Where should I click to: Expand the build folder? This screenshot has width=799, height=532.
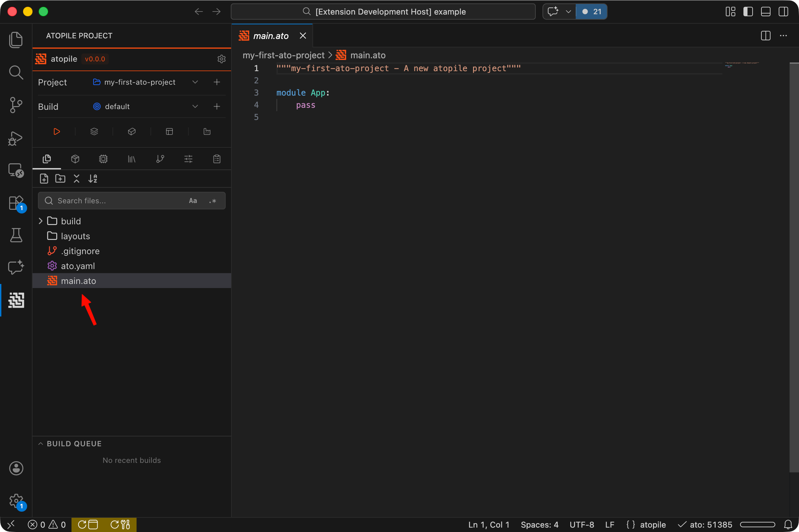click(x=40, y=221)
